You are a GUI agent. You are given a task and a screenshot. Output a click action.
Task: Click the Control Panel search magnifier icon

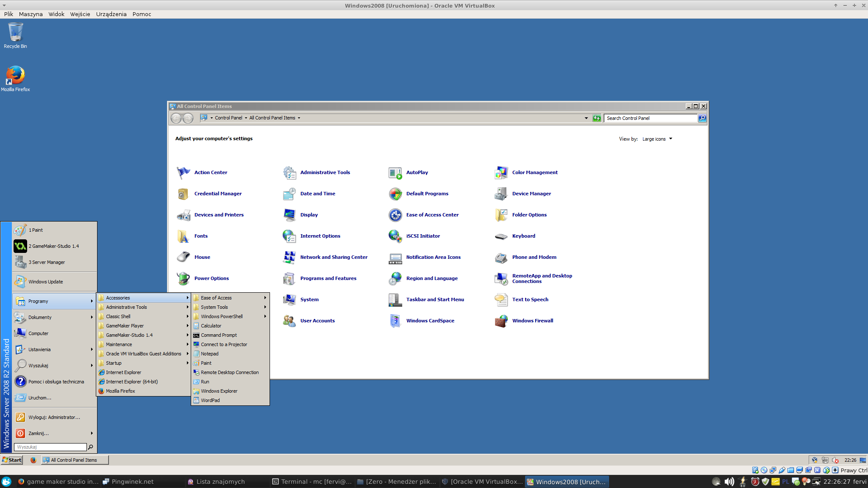coord(702,118)
